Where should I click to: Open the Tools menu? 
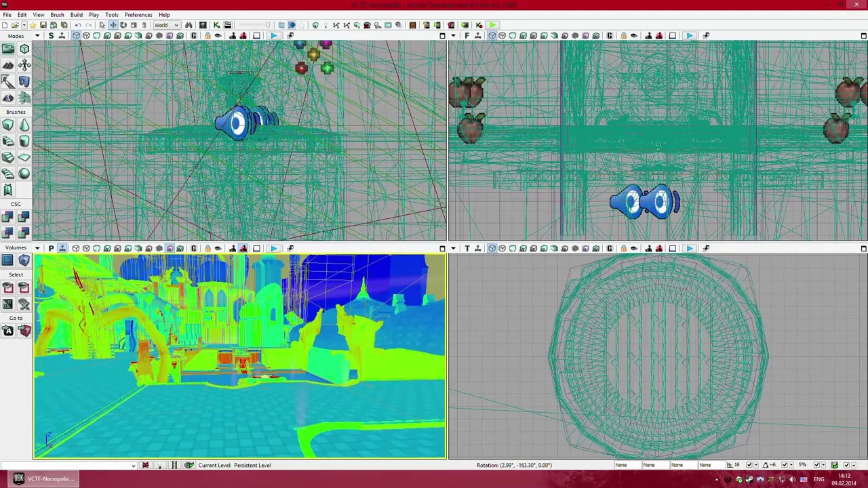(x=112, y=14)
